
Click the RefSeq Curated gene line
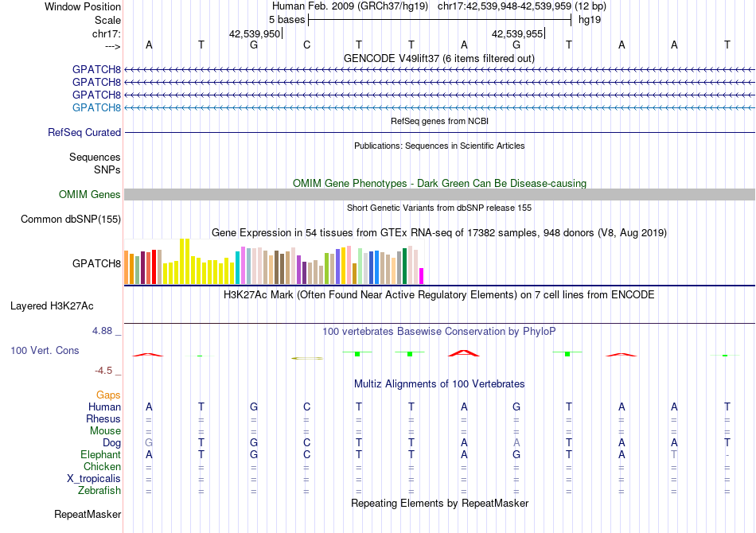click(x=440, y=132)
